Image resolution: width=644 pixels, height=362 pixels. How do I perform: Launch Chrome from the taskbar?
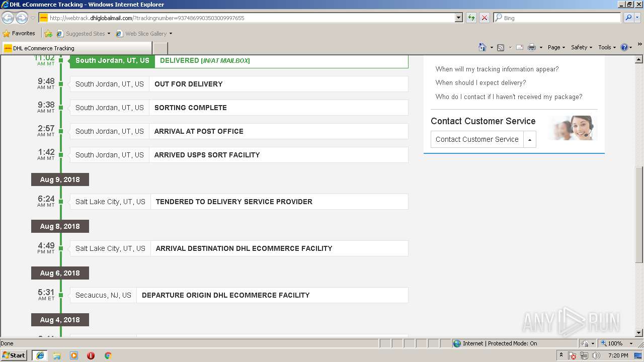(x=108, y=355)
